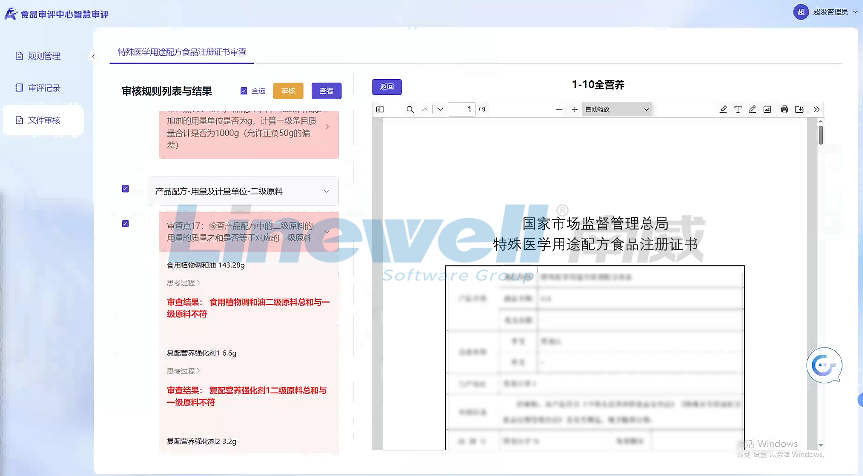863x476 pixels.
Task: Zoom out with the minus icon
Action: click(x=558, y=109)
